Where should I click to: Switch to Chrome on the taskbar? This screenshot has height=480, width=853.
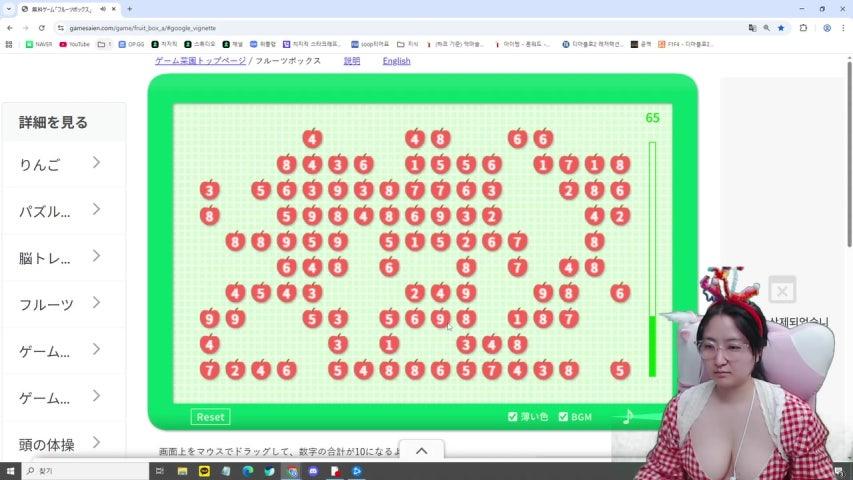click(292, 471)
